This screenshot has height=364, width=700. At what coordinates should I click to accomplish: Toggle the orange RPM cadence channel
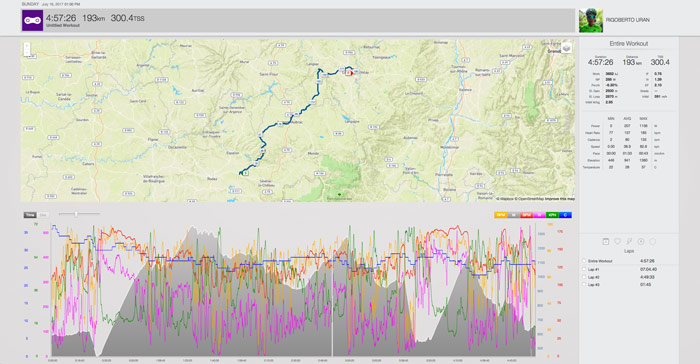pos(501,215)
